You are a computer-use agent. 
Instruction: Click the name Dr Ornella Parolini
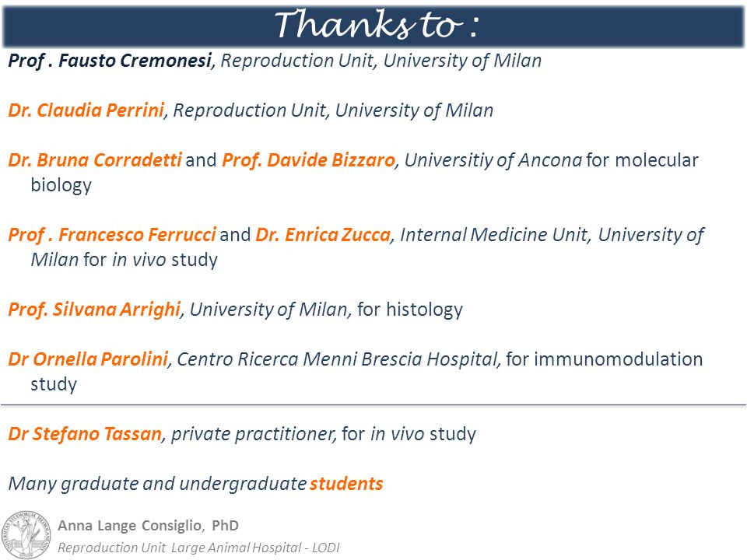(x=88, y=359)
